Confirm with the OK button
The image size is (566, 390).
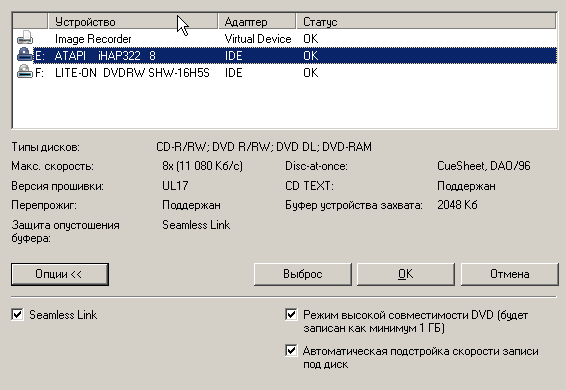pos(406,274)
